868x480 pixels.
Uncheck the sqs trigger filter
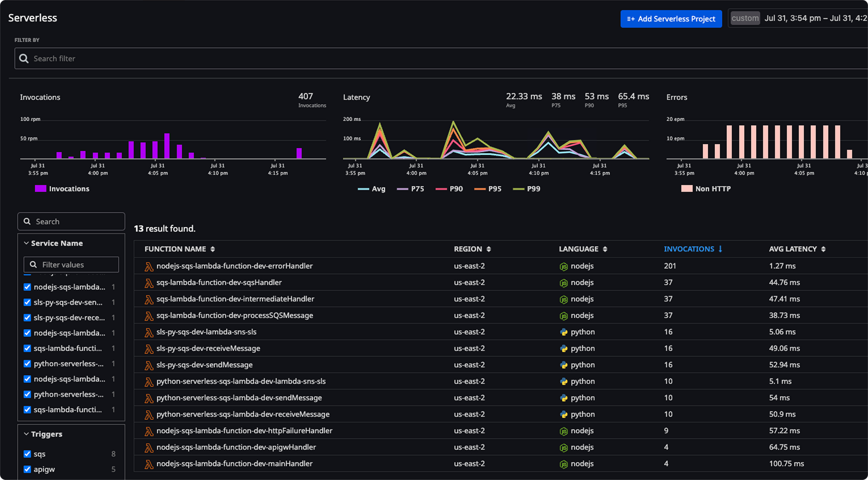(x=27, y=454)
